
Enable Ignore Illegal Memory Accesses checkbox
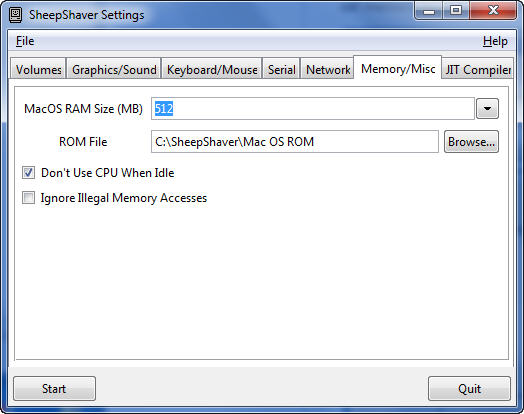coord(28,197)
